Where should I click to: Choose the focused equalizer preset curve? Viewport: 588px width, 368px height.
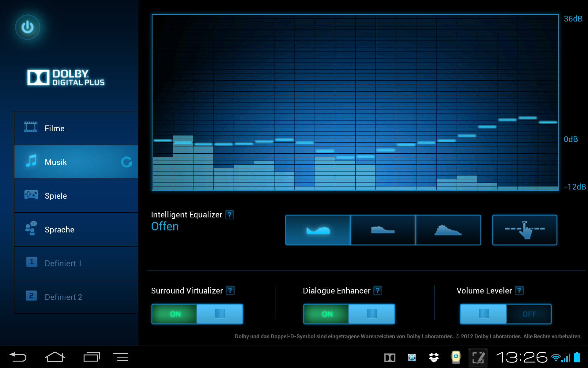click(448, 230)
